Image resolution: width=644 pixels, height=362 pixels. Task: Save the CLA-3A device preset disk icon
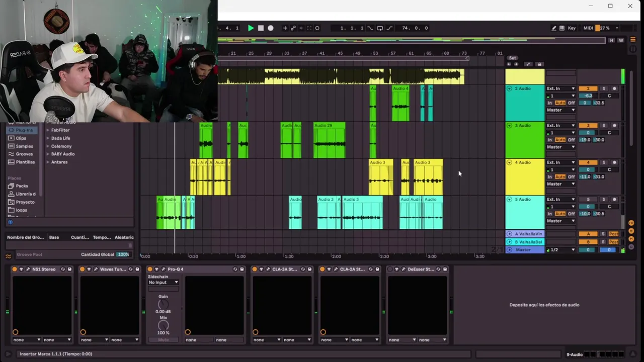309,269
